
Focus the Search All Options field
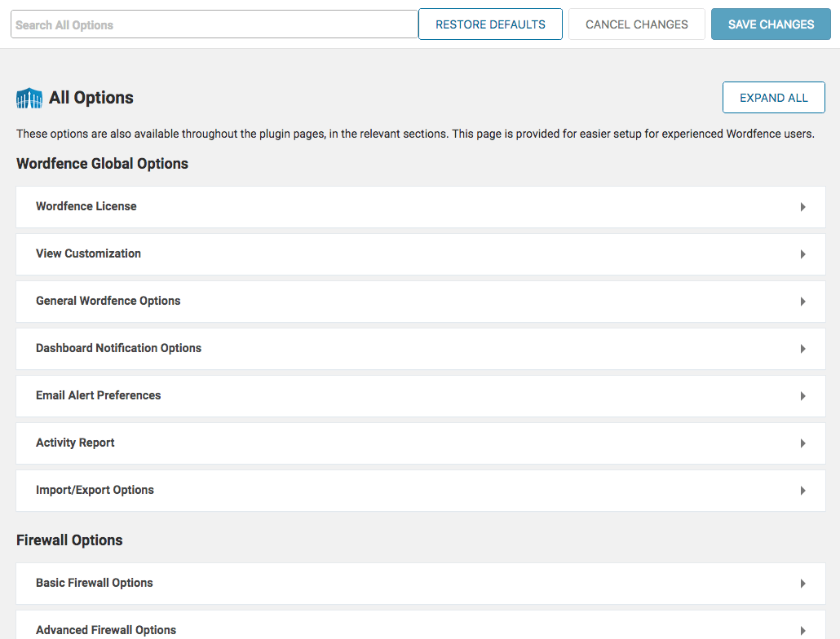coord(214,24)
